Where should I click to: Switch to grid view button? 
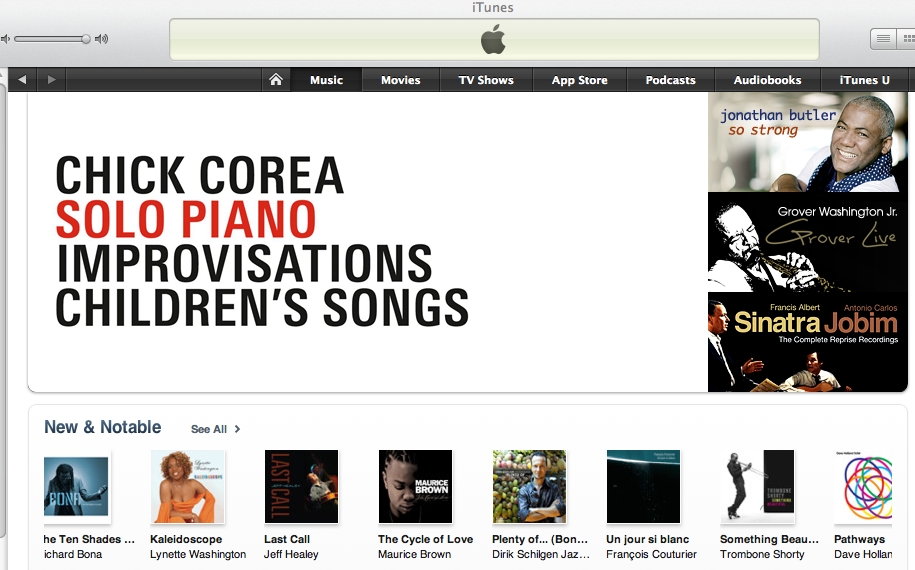pyautogui.click(x=907, y=39)
